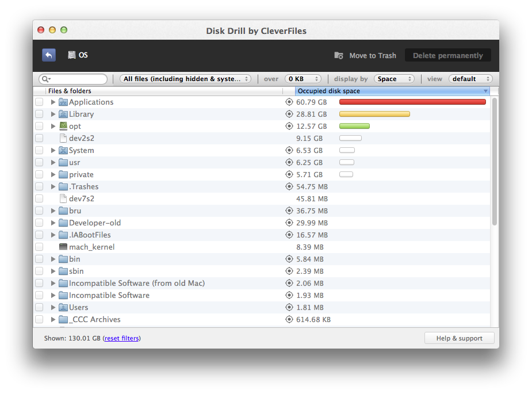The height and width of the screenshot is (394, 532).
Task: Click the target icon beside System 6.53 GB
Action: [x=289, y=150]
